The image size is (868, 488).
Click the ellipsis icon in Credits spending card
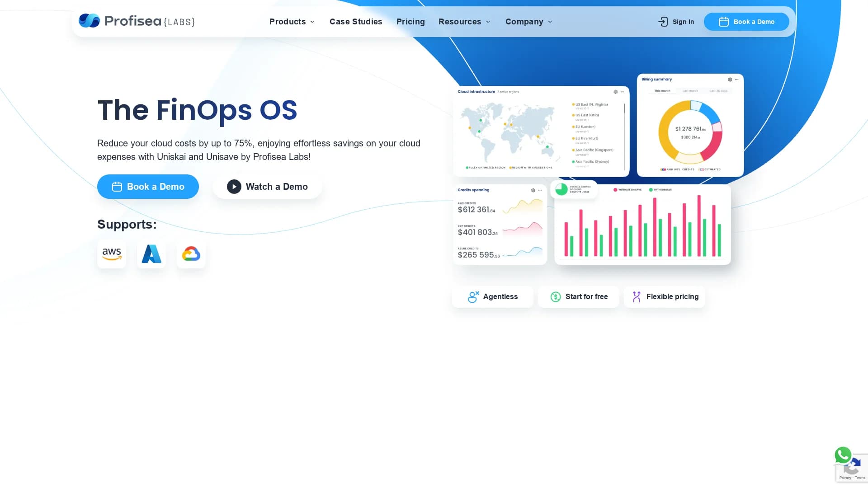click(540, 190)
